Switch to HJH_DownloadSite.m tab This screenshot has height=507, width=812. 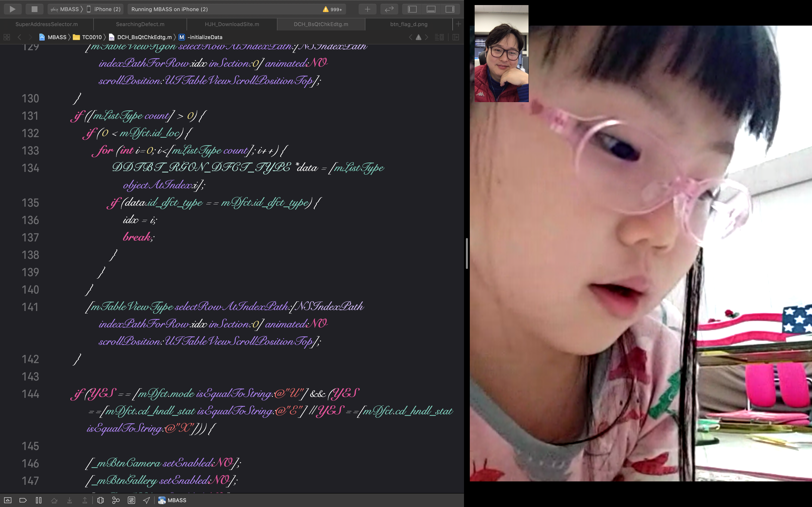pyautogui.click(x=232, y=24)
